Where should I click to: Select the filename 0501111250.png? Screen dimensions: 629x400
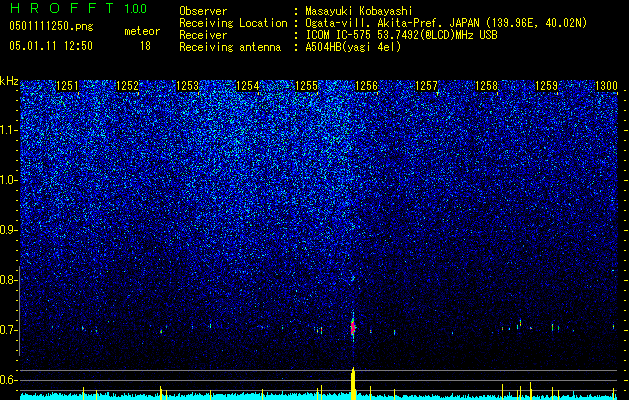(x=51, y=26)
